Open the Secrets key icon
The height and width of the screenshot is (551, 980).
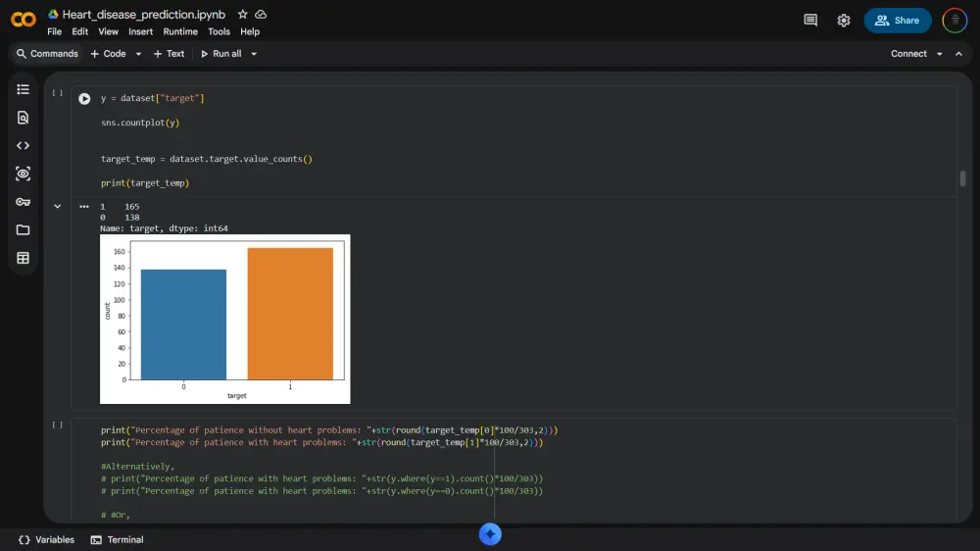(24, 202)
